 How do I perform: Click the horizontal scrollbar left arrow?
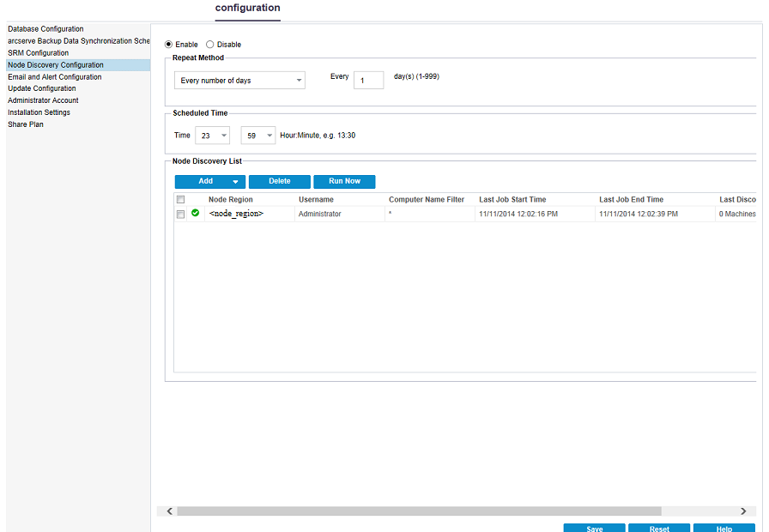click(170, 511)
